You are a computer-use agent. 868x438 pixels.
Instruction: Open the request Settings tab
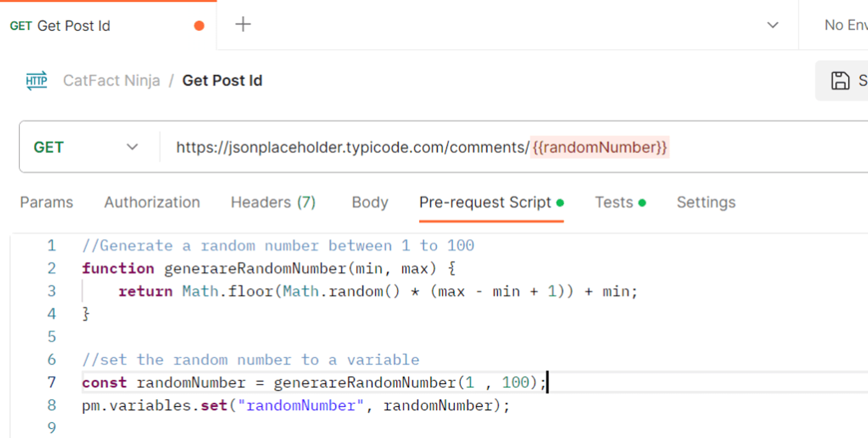click(x=706, y=203)
